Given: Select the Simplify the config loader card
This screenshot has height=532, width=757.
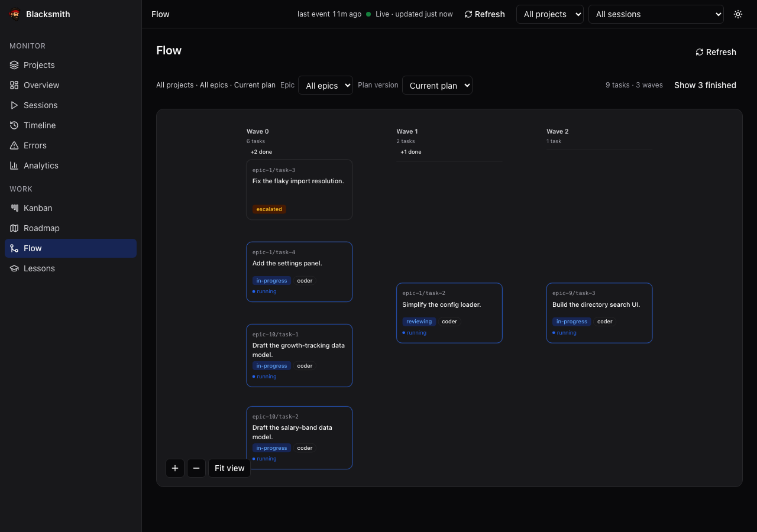Looking at the screenshot, I should [x=449, y=313].
